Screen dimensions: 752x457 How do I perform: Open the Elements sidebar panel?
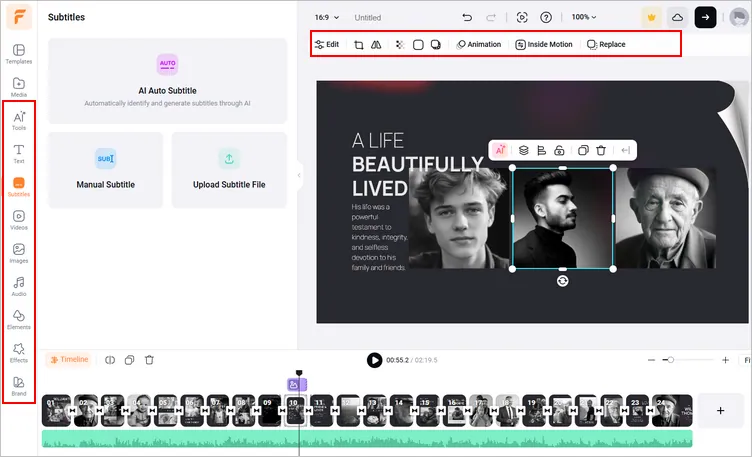19,319
